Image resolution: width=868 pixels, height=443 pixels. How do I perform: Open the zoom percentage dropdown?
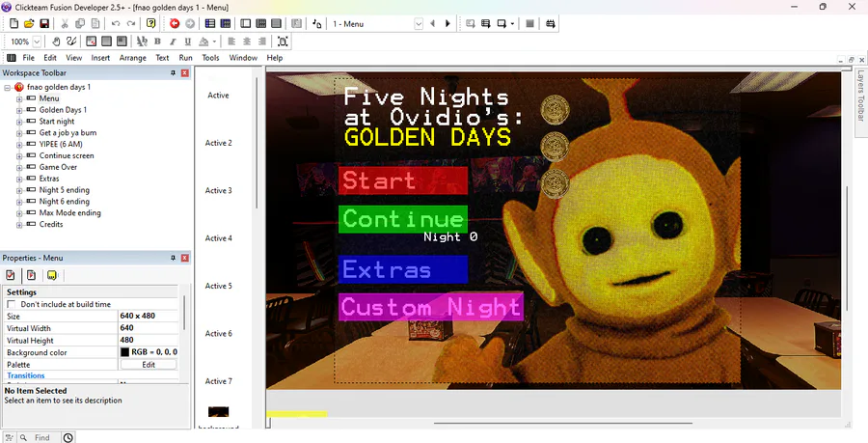click(x=37, y=42)
